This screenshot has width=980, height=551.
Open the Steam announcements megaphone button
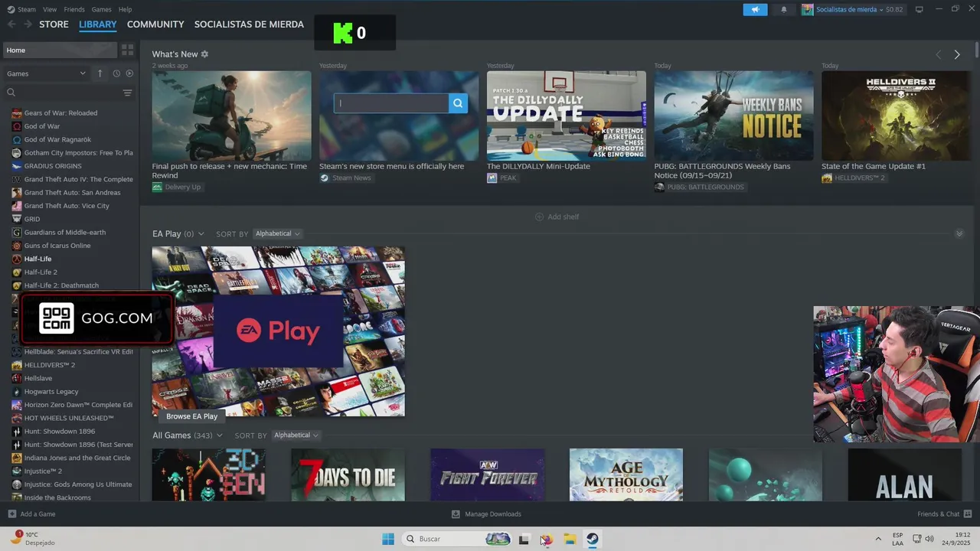coord(755,9)
